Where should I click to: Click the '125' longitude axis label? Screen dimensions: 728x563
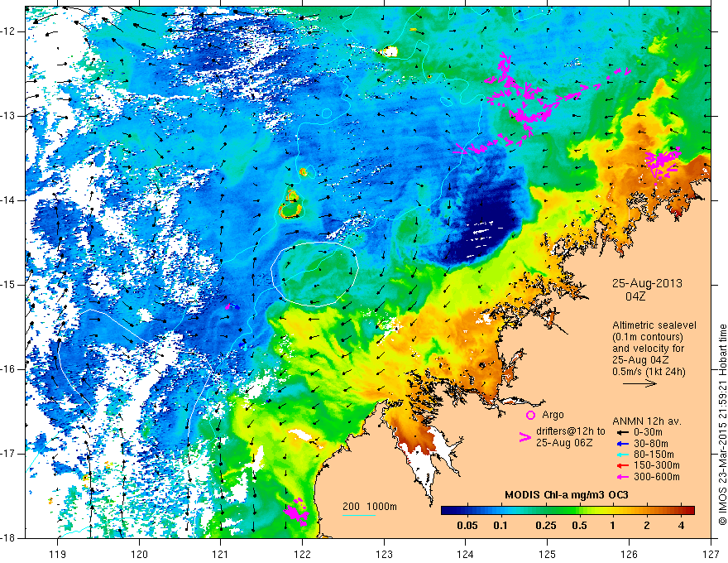pos(548,554)
